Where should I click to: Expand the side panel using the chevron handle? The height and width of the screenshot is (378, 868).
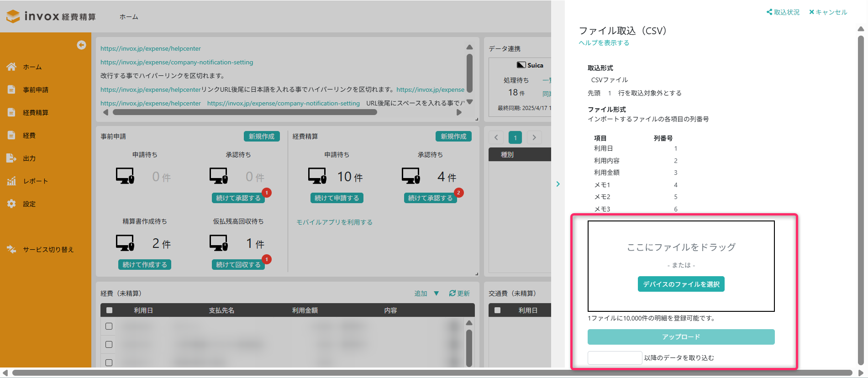click(558, 184)
